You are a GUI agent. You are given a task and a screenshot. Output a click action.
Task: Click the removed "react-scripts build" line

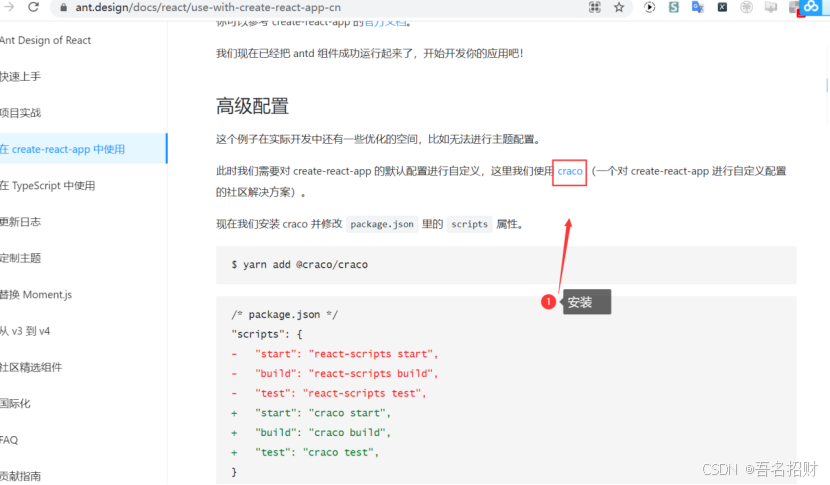coord(335,374)
